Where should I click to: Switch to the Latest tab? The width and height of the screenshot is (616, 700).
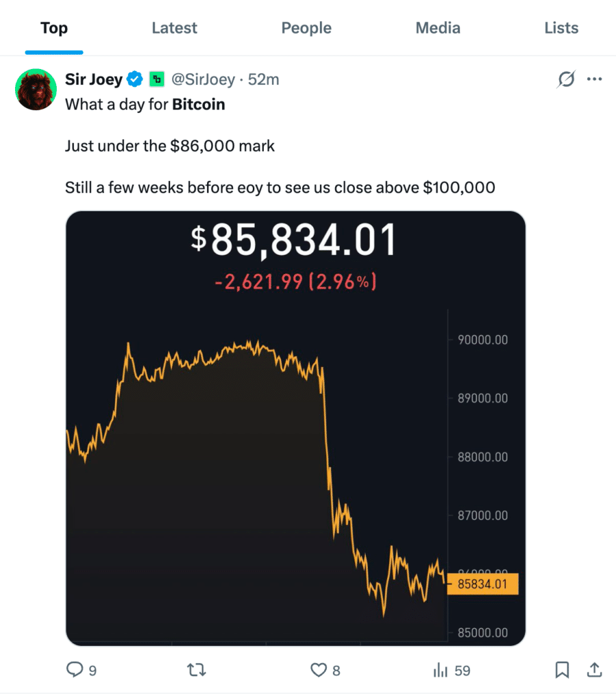(x=174, y=28)
